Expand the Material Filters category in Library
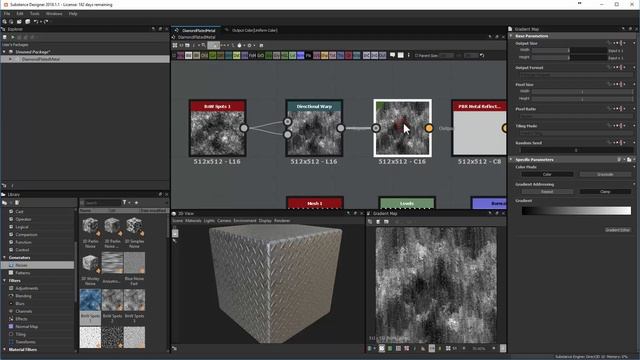Image resolution: width=640 pixels, height=360 pixels. (x=4, y=349)
